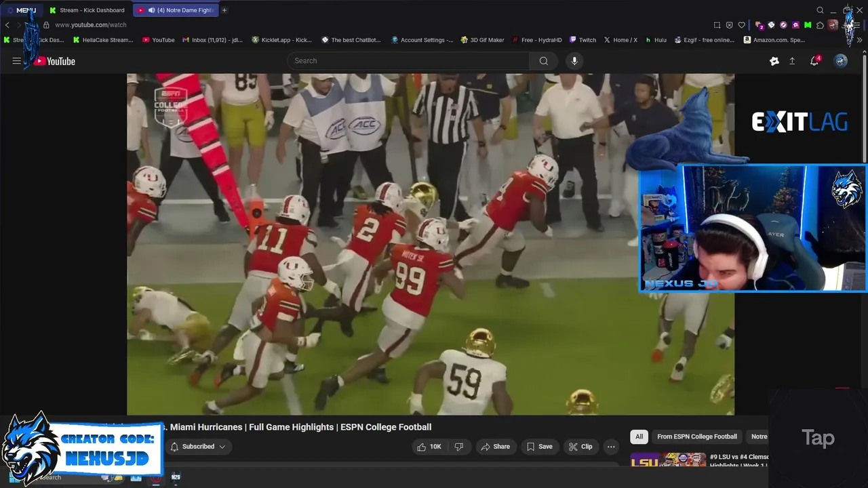Viewport: 868px width, 488px height.
Task: Like the video with thumbs up
Action: (x=429, y=447)
